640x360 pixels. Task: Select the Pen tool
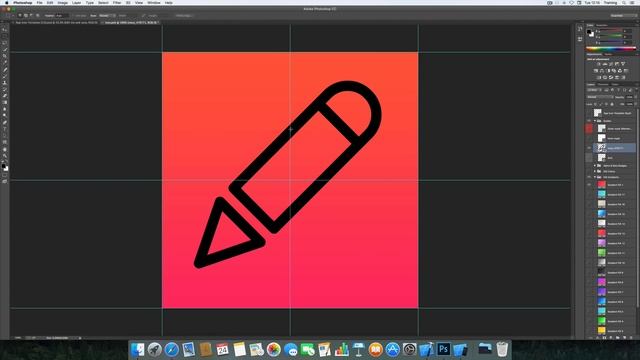[4, 122]
